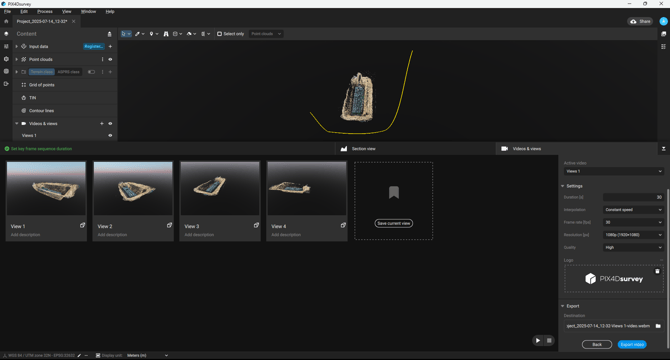Image resolution: width=670 pixels, height=360 pixels.
Task: Update View 1 keyframe icon
Action: pyautogui.click(x=82, y=225)
